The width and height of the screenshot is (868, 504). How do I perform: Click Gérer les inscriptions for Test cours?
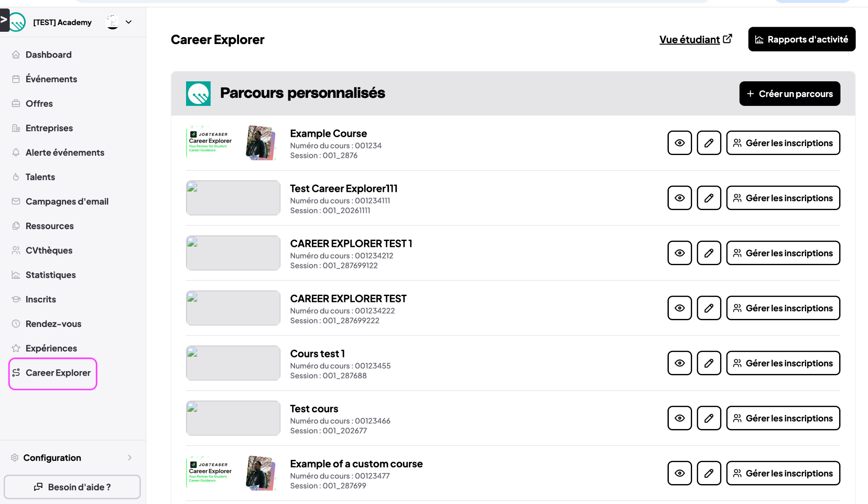click(783, 418)
